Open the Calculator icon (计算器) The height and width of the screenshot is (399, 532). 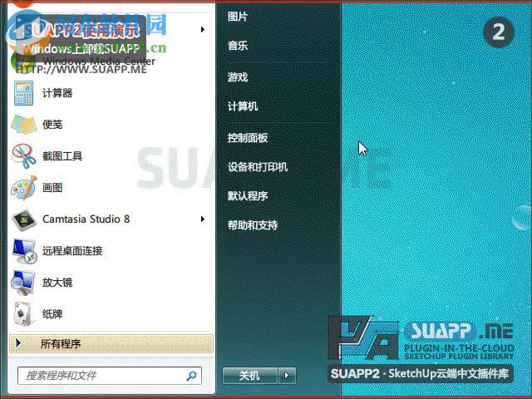[24, 93]
